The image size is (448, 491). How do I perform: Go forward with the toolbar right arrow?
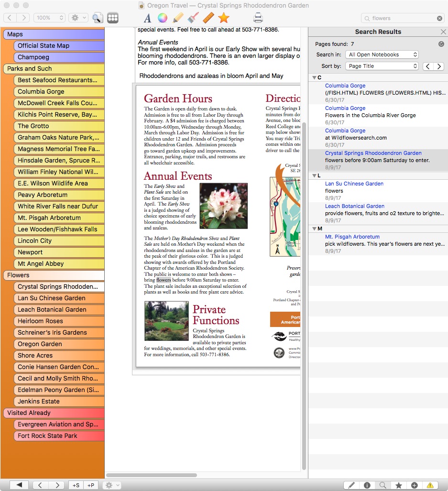[x=23, y=18]
